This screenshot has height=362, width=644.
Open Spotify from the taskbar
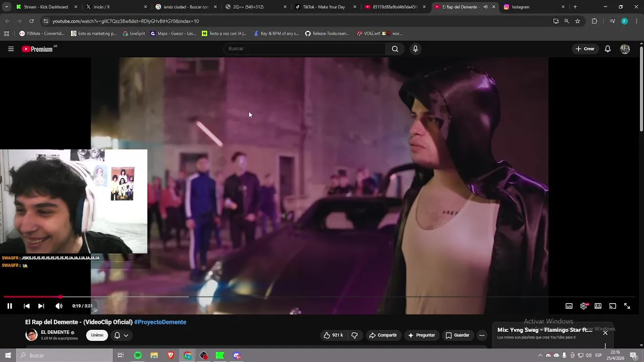[138, 355]
